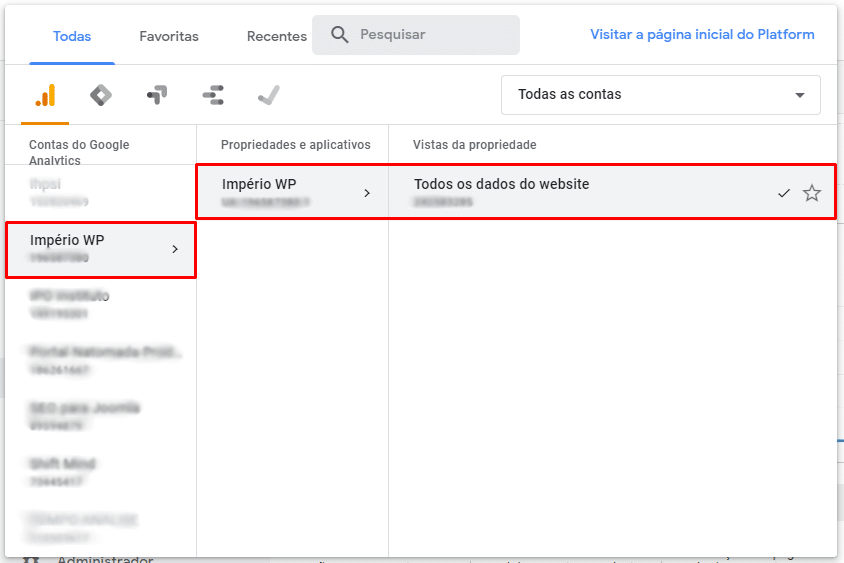Open the Optimize product icon
Image resolution: width=844 pixels, height=563 pixels.
pyautogui.click(x=157, y=95)
